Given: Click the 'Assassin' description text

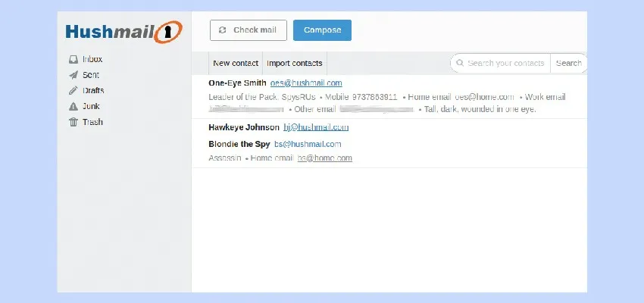Looking at the screenshot, I should [x=225, y=158].
